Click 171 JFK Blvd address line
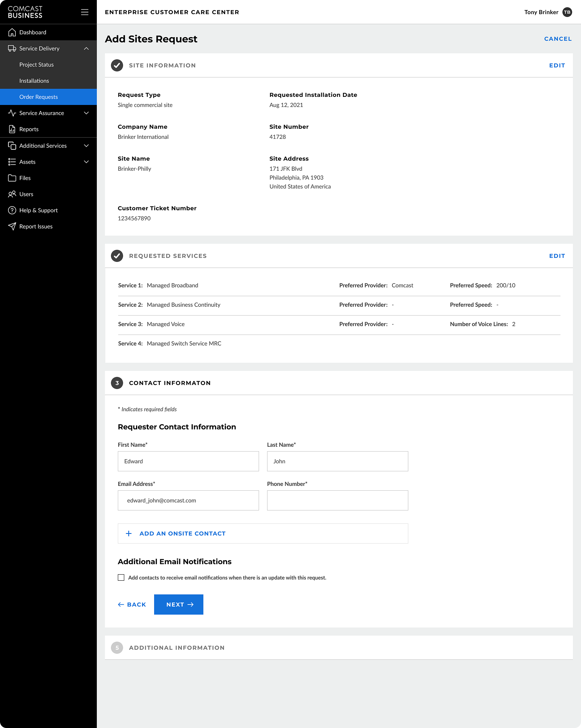The width and height of the screenshot is (581, 728). [x=286, y=169]
